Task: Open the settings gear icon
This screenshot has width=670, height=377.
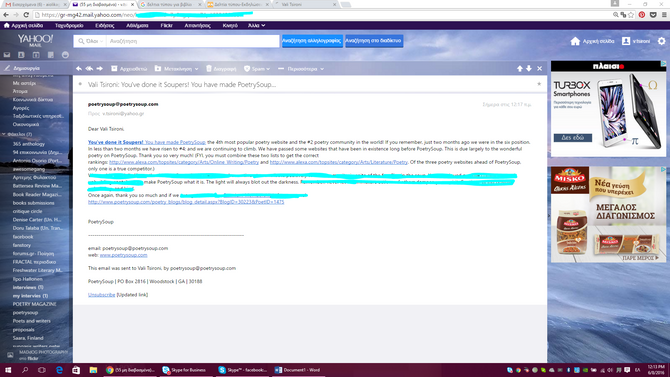Action: tap(661, 41)
